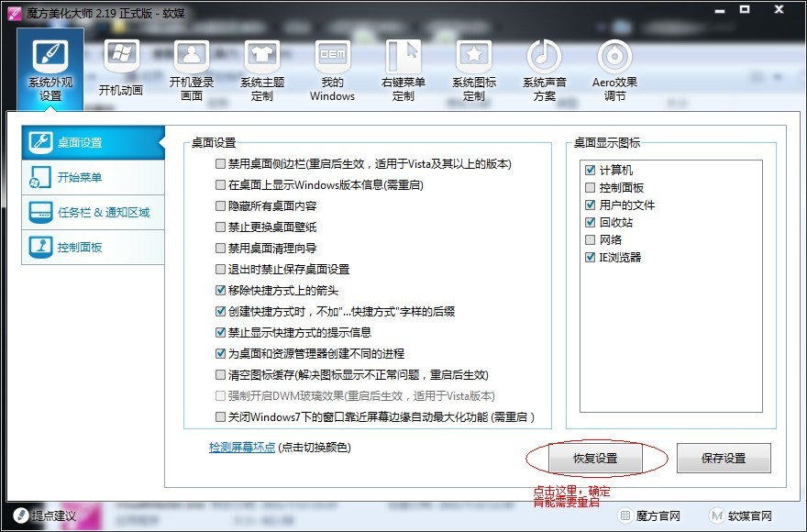Select 控制面板 sidebar tab
The height and width of the screenshot is (532, 807).
(x=94, y=248)
